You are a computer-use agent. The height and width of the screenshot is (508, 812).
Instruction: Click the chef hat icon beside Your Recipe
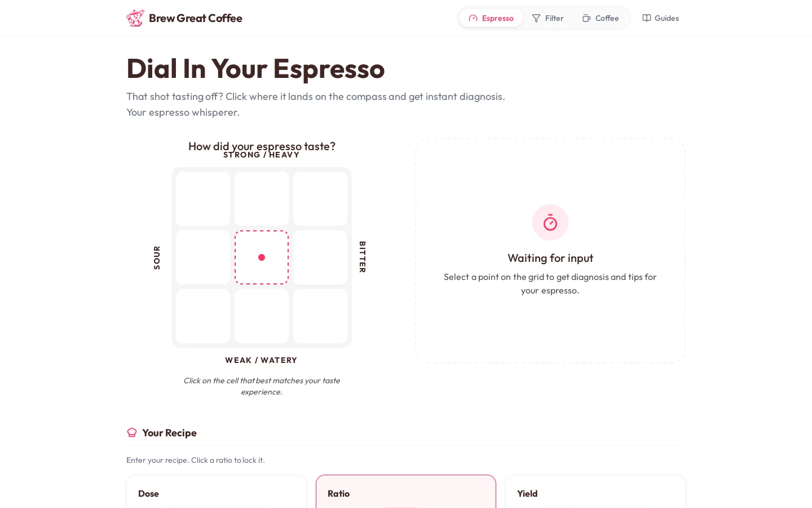tap(132, 432)
